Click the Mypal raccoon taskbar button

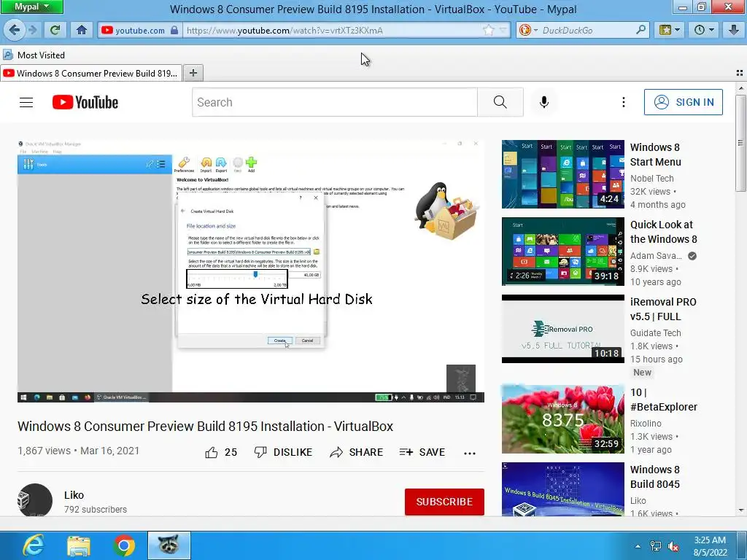(x=169, y=545)
